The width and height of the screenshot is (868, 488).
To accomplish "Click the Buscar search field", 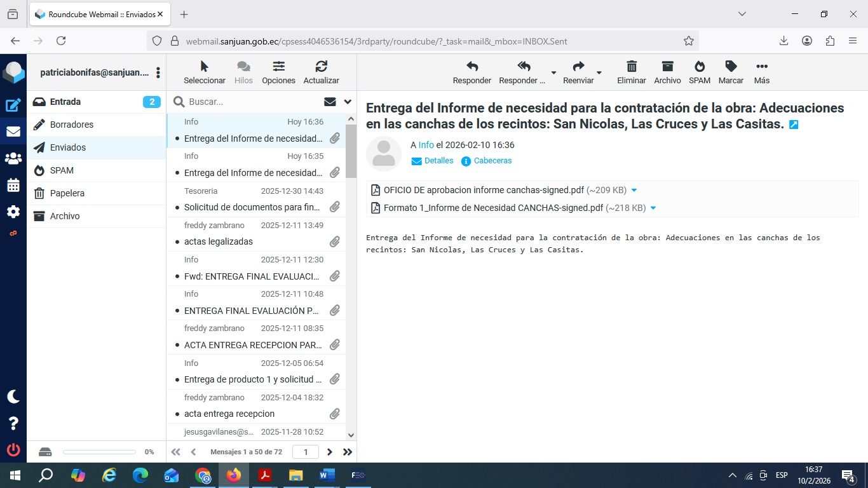I will click(x=251, y=102).
